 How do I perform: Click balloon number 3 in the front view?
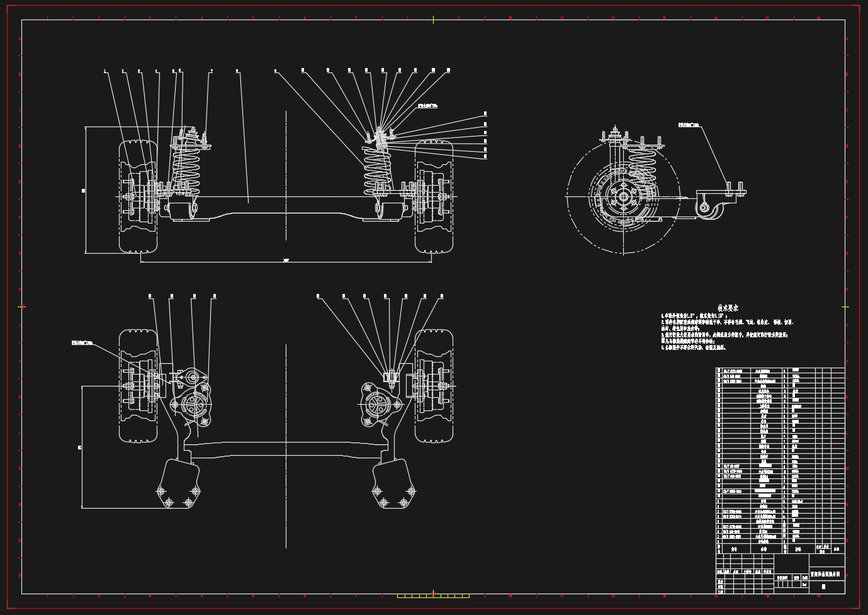click(x=139, y=71)
